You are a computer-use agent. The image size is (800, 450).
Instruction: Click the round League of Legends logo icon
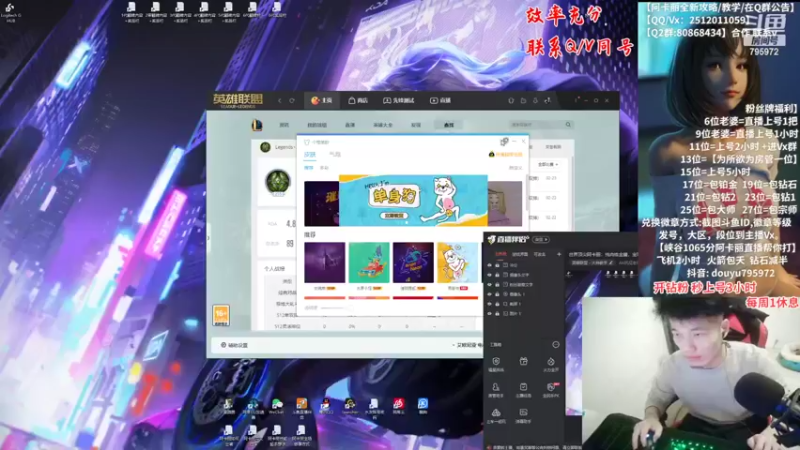point(257,124)
